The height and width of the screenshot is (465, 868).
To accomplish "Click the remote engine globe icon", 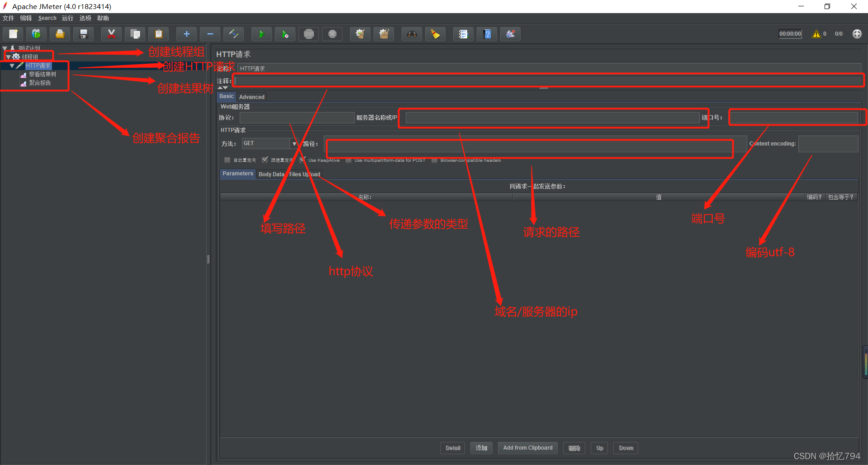I will click(x=857, y=34).
